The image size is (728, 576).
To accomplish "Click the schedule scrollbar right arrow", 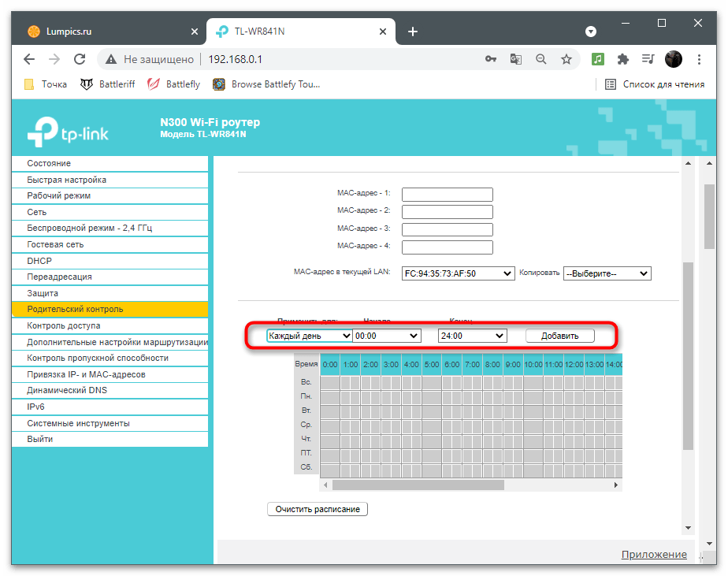I will (x=616, y=485).
